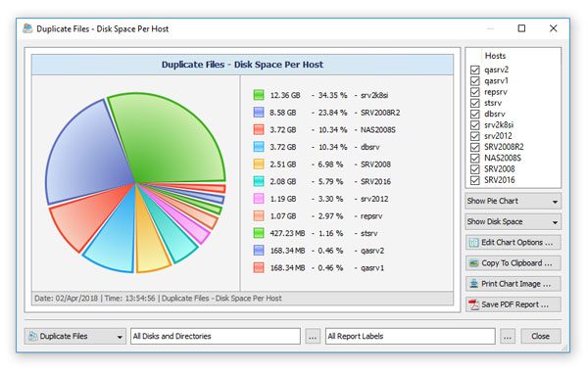Click the SRV2016 label in the legend
The width and height of the screenshot is (588, 372).
click(x=375, y=181)
